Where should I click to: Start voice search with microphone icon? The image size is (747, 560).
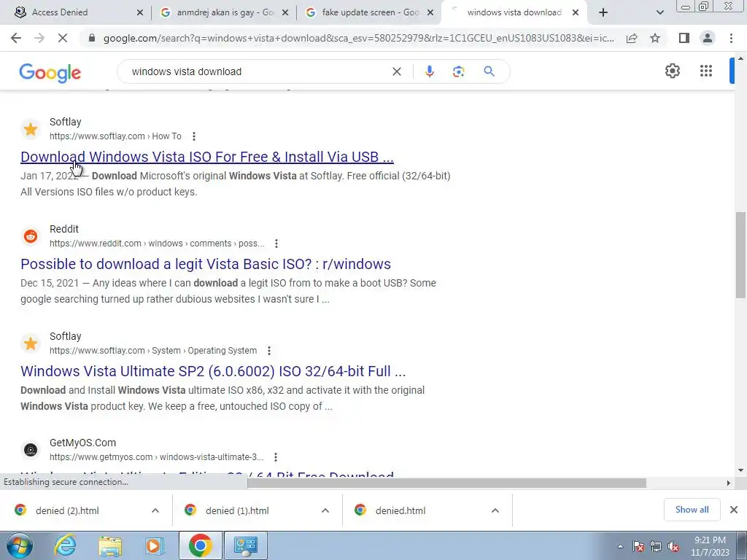(429, 71)
